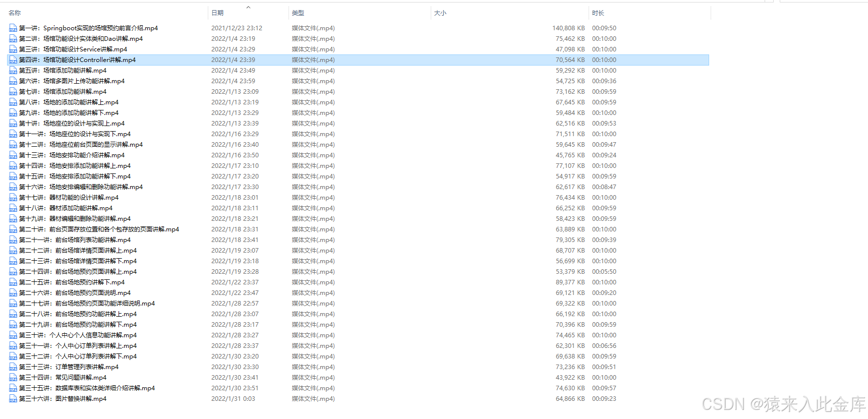The height and width of the screenshot is (419, 868).
Task: Click the icon beside 第十一讲 场地座位的设计与实现下
Action: (13, 134)
